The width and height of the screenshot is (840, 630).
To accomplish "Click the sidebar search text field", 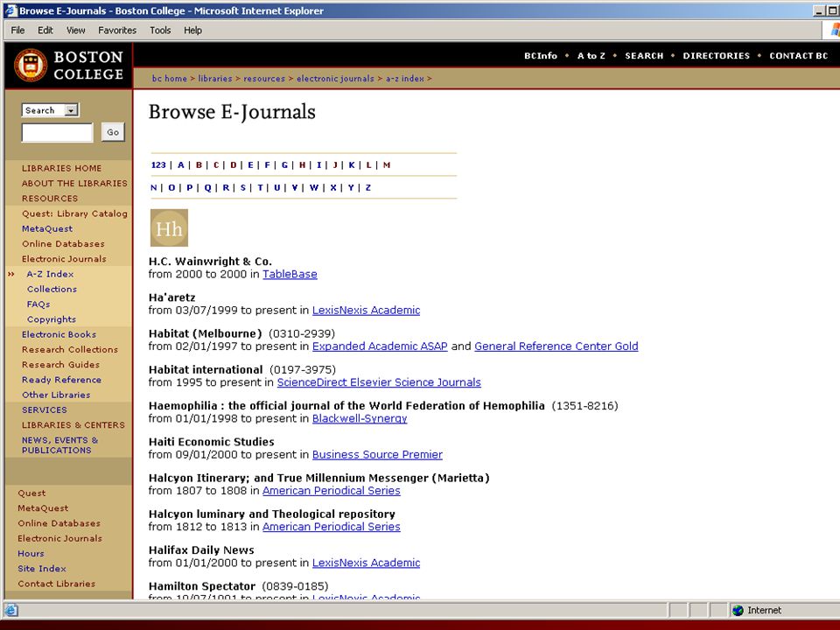I will pos(58,132).
